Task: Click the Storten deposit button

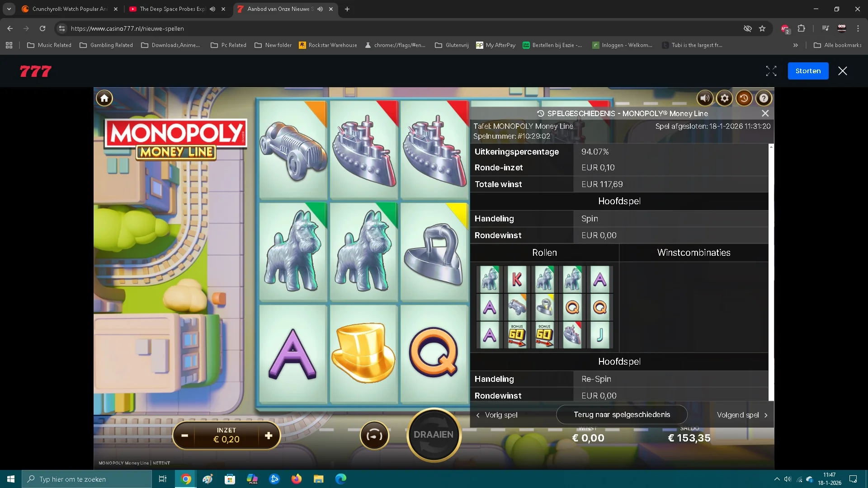Action: (x=808, y=71)
